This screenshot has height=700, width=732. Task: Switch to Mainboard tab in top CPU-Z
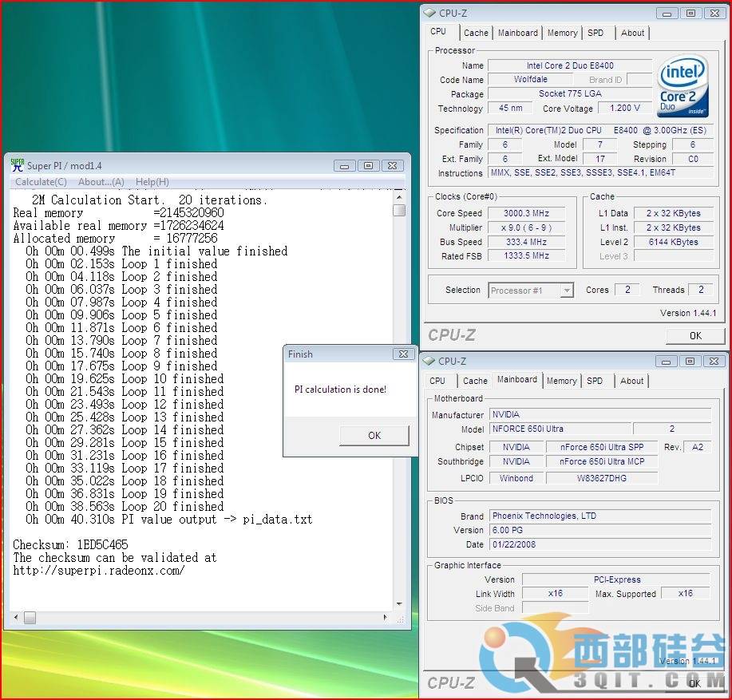(x=518, y=34)
